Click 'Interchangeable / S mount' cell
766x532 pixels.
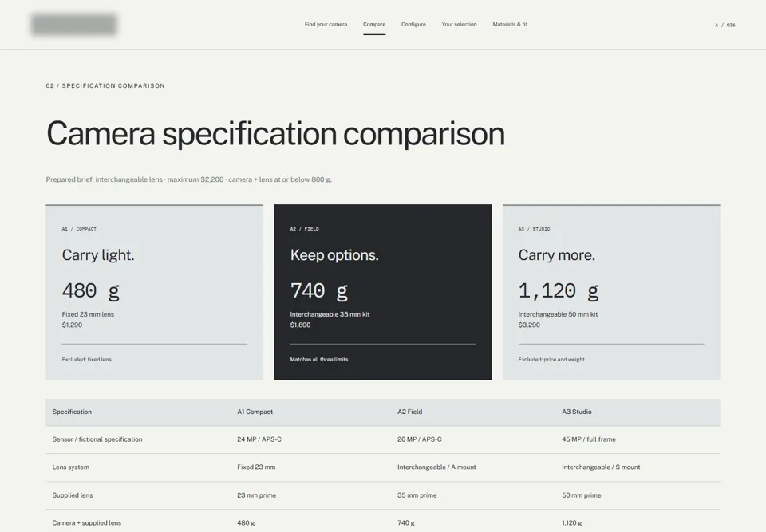coord(601,467)
